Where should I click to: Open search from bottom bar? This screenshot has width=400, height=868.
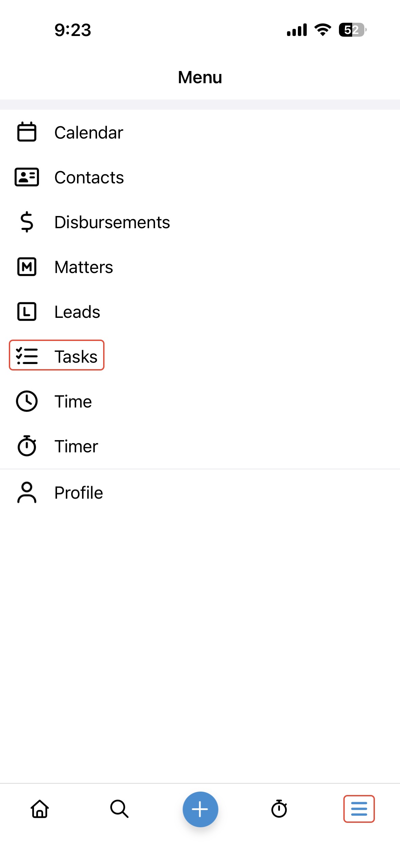[x=119, y=809]
